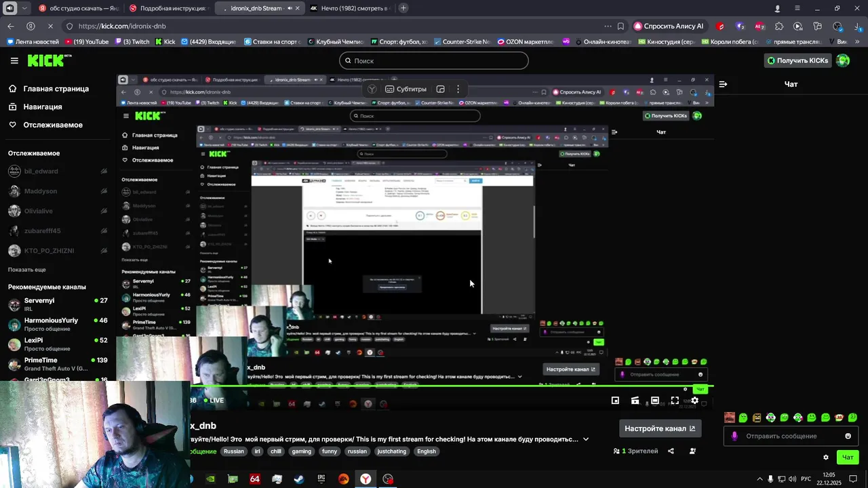Click the Отправить сообщение chat input
Viewport: 868px width, 488px height.
pyautogui.click(x=790, y=436)
